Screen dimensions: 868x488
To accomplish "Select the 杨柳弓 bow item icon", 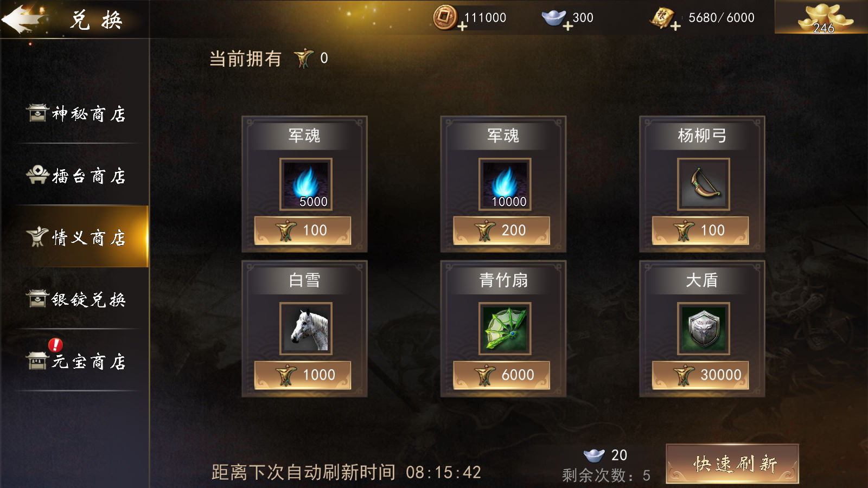I will (x=704, y=184).
